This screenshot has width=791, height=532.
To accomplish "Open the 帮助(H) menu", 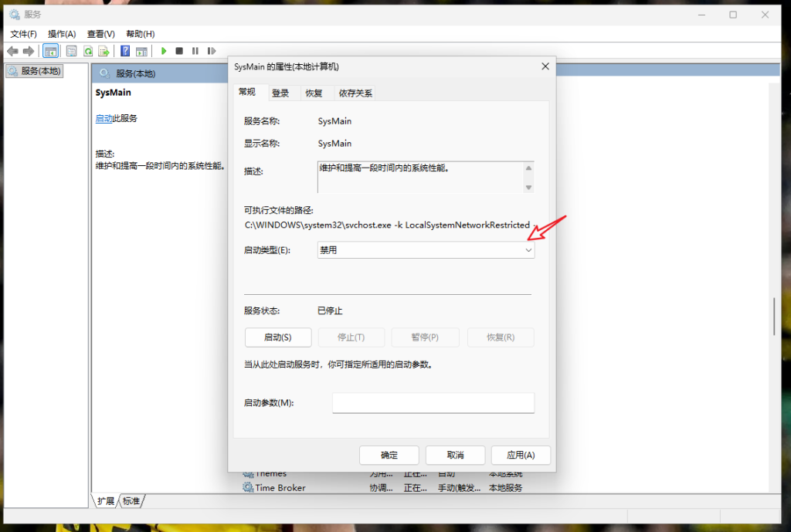I will 141,34.
